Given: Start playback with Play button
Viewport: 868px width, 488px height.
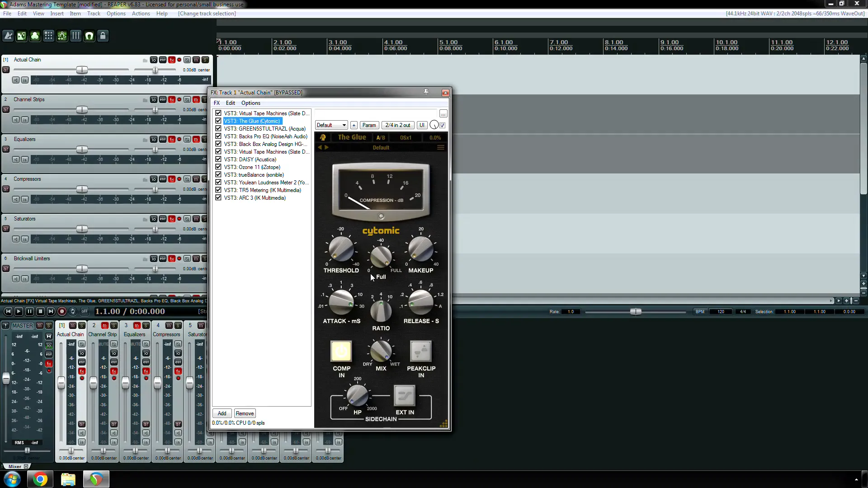Looking at the screenshot, I should point(19,311).
